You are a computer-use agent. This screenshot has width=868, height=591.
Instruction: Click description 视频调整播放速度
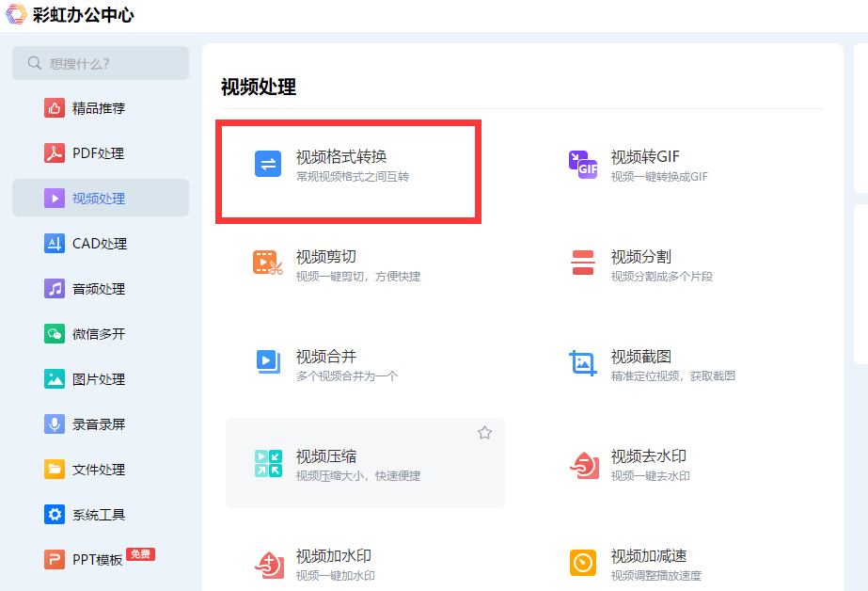click(x=656, y=576)
